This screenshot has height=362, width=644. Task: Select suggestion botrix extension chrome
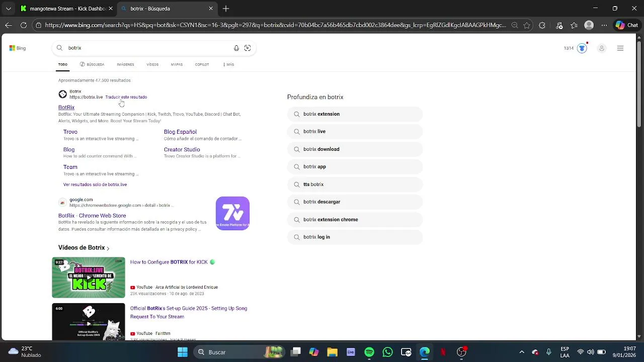[355, 220]
